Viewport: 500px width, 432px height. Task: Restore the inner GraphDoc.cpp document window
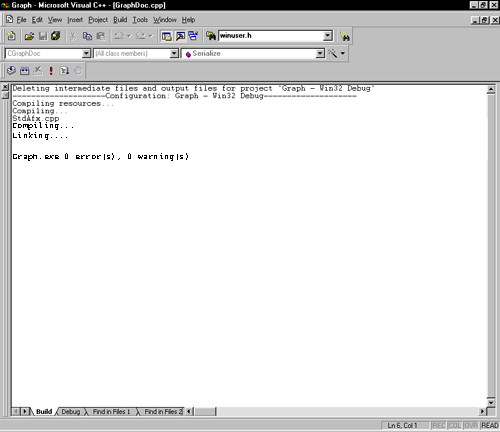[485, 20]
